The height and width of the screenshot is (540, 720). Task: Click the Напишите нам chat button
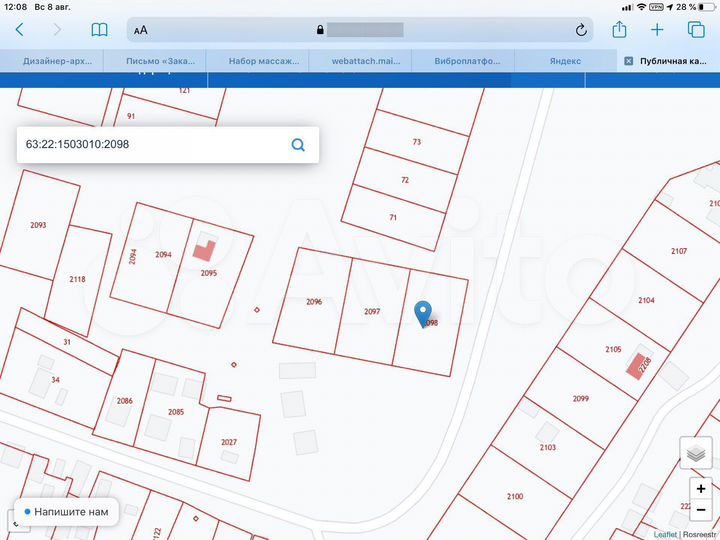point(63,512)
